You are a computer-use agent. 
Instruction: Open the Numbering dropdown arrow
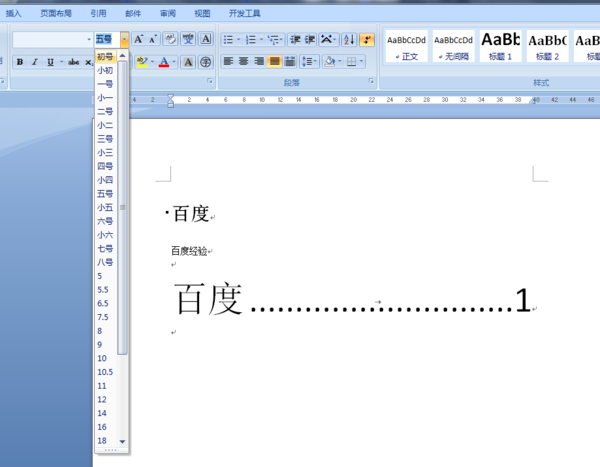tap(261, 39)
